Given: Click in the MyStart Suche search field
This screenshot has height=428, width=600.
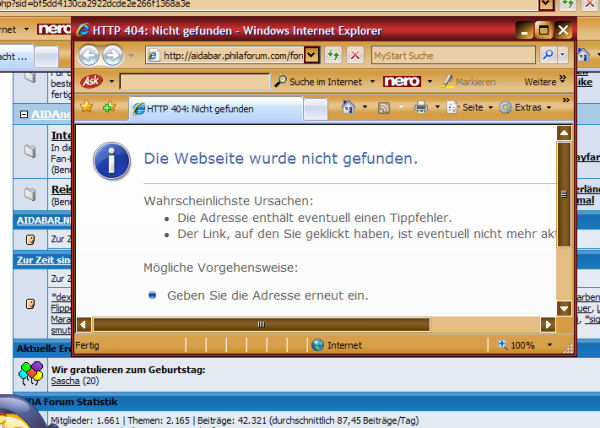Looking at the screenshot, I should 451,55.
